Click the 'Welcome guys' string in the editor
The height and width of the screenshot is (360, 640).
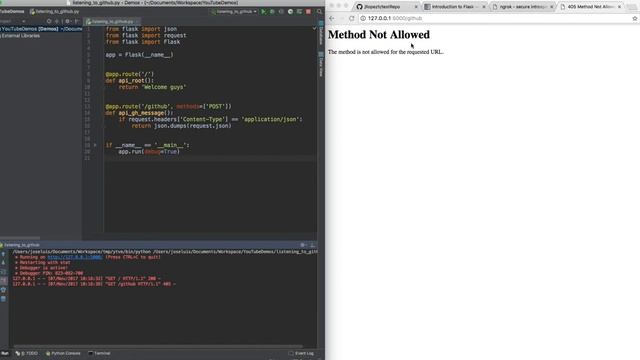[x=164, y=87]
